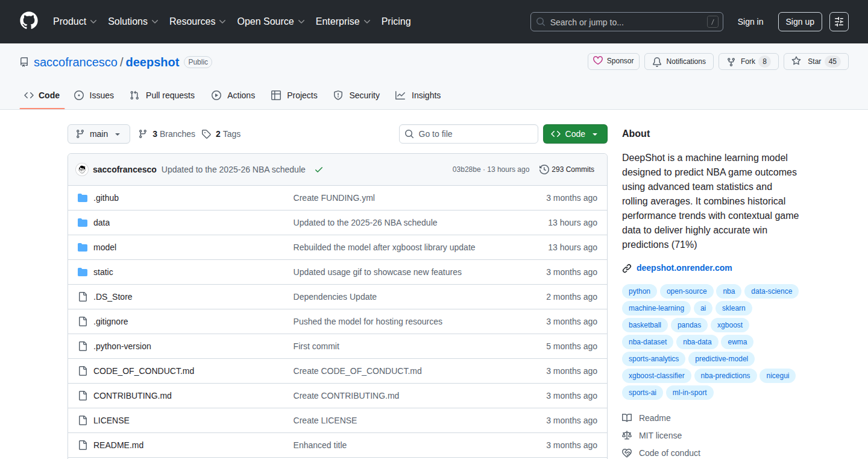Click the repository icon beside saccofrancesco
868x459 pixels.
[24, 62]
